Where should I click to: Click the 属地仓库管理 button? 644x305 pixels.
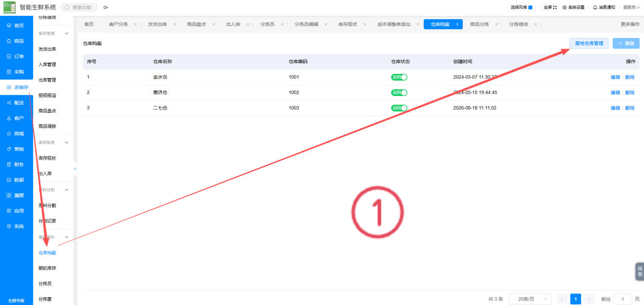(x=589, y=43)
